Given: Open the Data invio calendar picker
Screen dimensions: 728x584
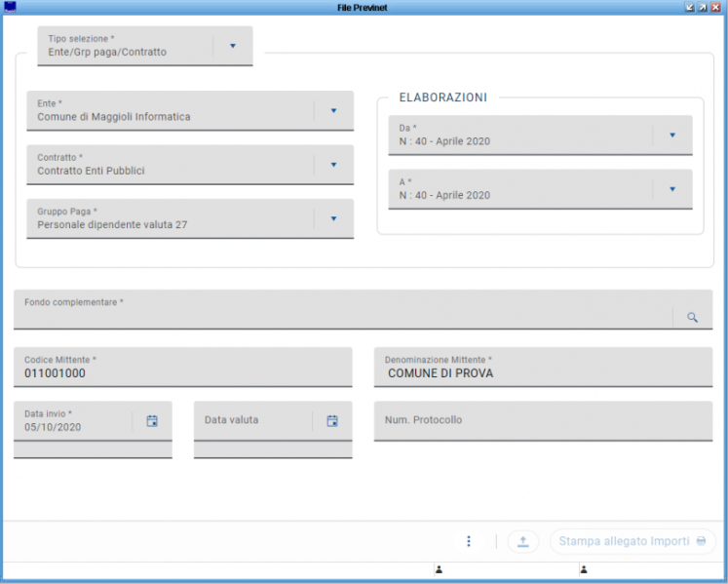Looking at the screenshot, I should pos(152,421).
